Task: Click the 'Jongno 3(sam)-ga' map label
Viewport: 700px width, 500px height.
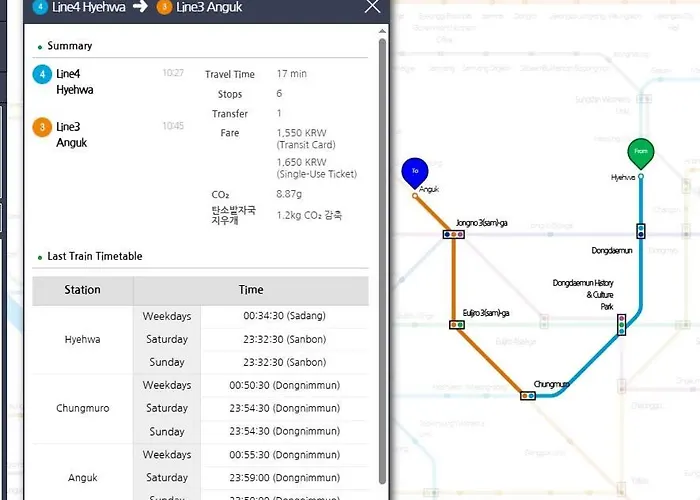Action: (481, 223)
